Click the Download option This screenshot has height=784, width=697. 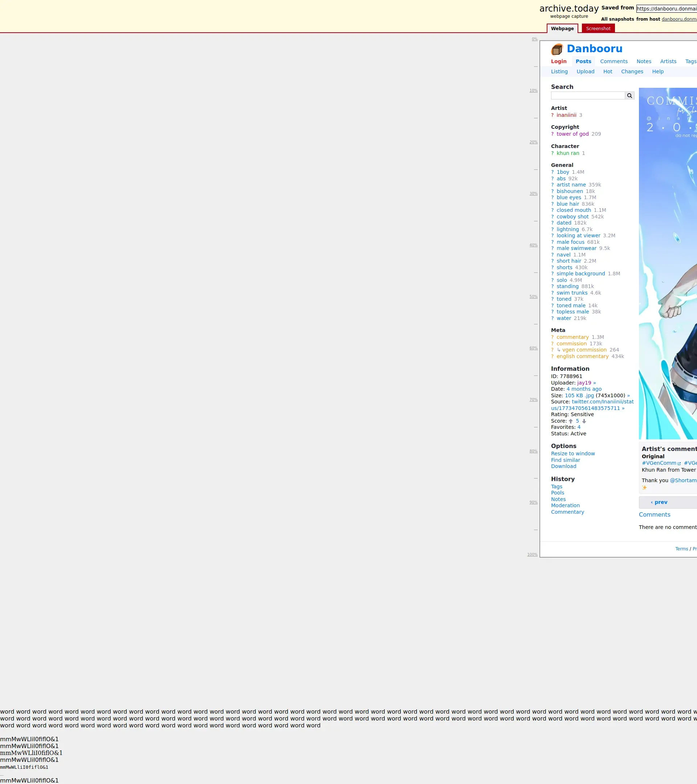coord(563,467)
